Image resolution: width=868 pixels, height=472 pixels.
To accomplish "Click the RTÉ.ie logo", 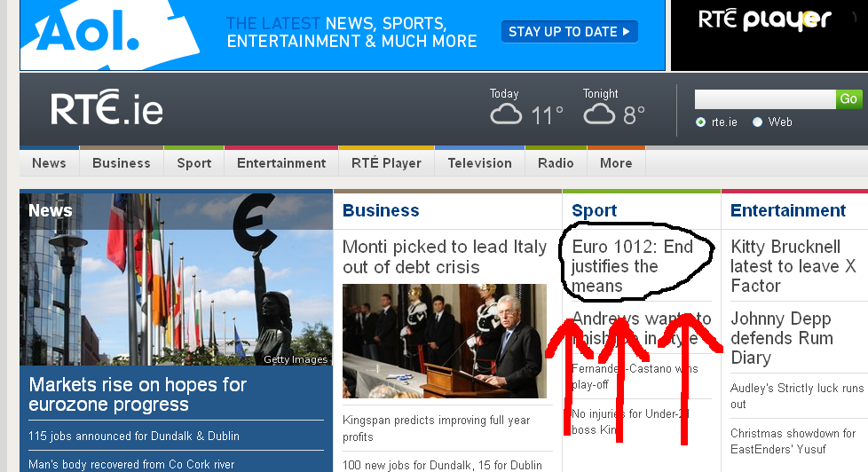I will coord(107,110).
